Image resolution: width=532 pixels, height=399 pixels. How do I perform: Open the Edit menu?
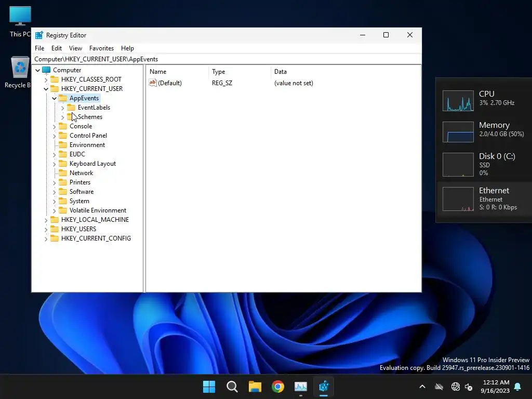pos(56,48)
